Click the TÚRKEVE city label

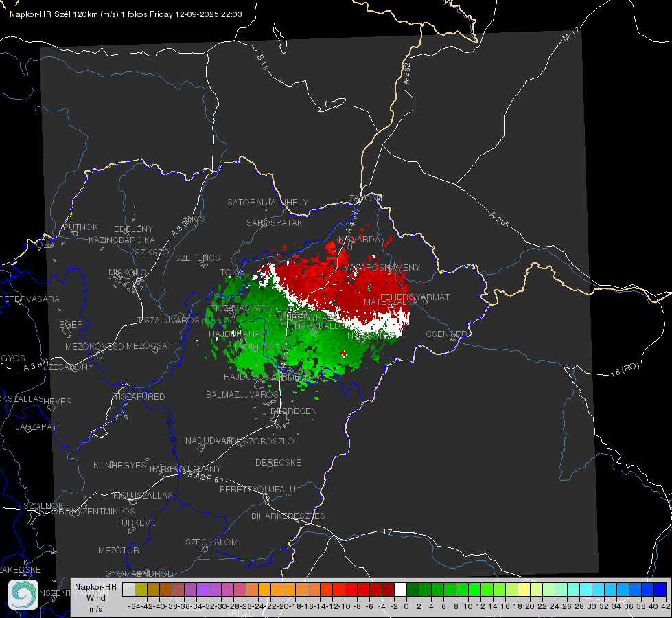(137, 523)
